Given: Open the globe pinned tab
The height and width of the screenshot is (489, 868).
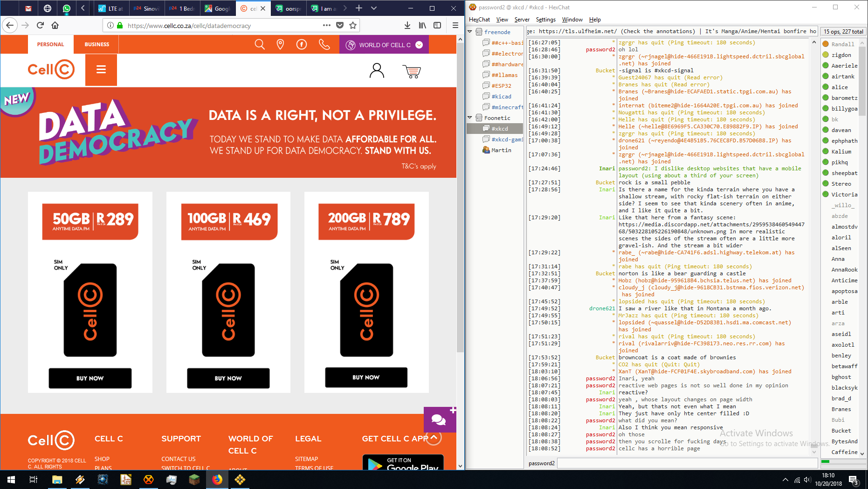Looking at the screenshot, I should [47, 8].
